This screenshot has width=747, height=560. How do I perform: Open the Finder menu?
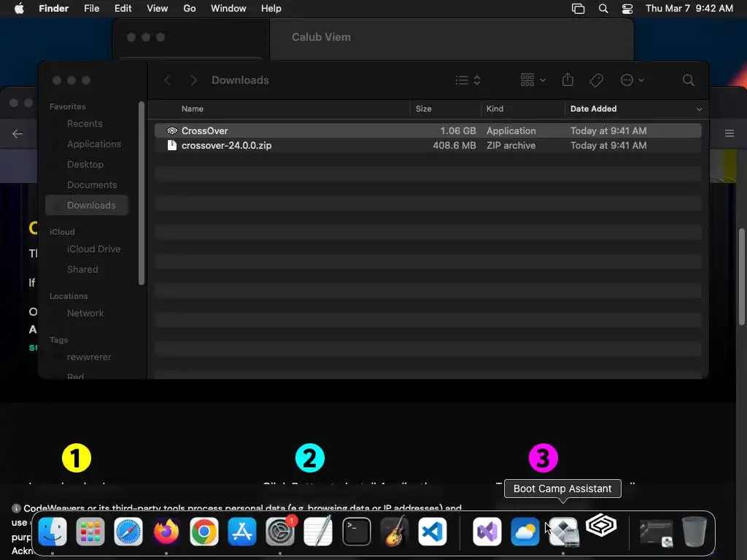point(53,9)
